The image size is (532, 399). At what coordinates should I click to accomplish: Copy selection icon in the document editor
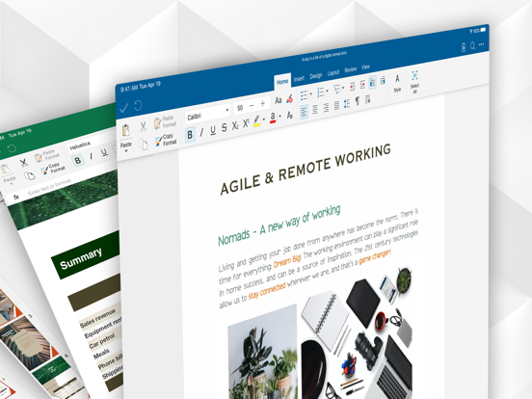(145, 145)
